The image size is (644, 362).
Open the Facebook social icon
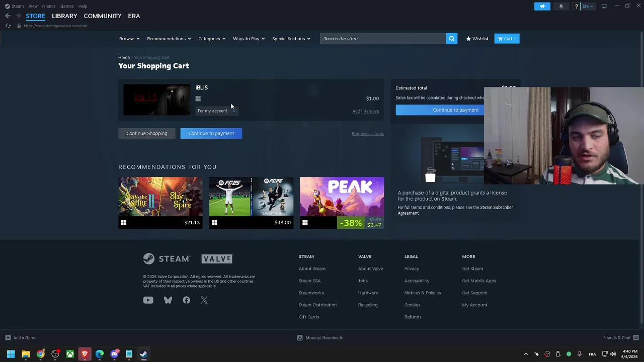(x=187, y=300)
